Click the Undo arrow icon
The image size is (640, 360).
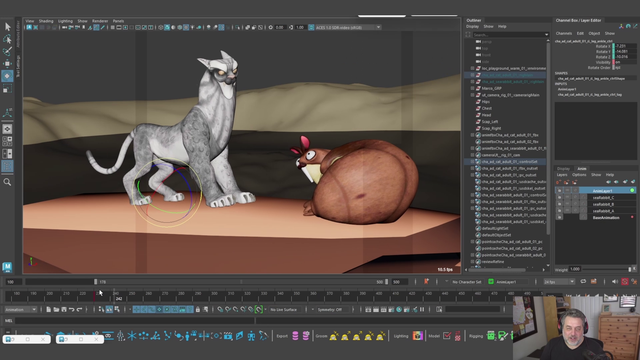(72, 309)
